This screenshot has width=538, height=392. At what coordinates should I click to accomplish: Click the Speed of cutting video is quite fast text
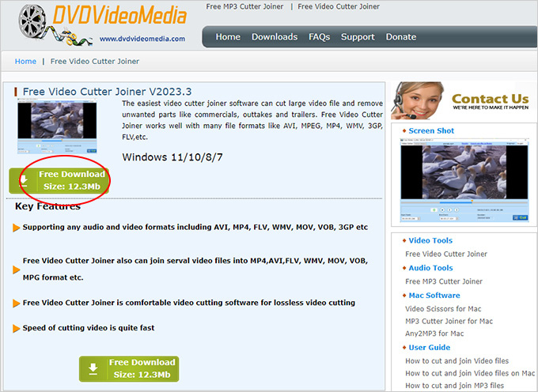89,328
